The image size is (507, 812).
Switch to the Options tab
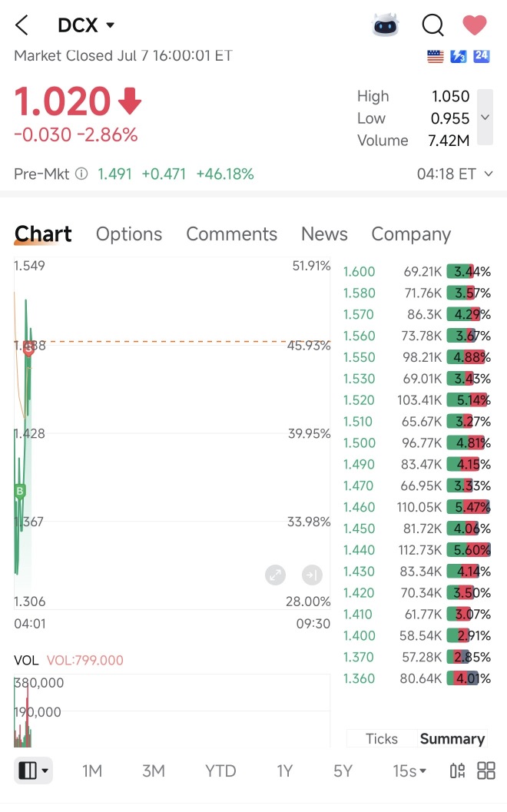129,234
